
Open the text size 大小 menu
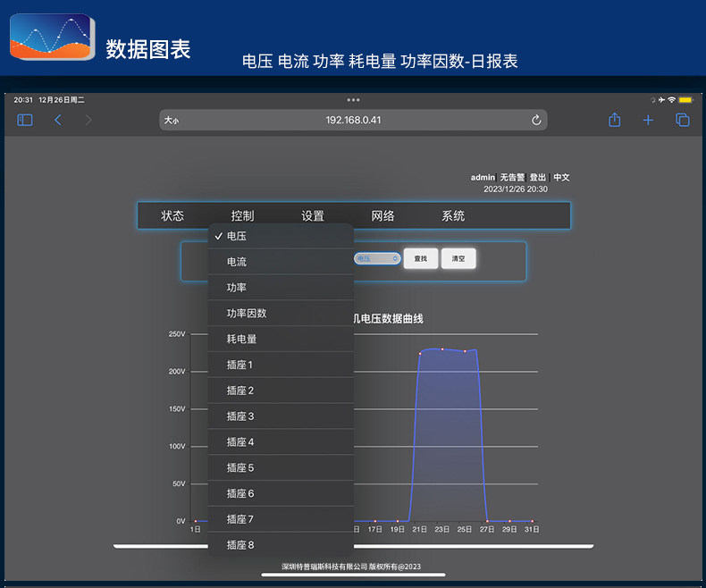172,120
